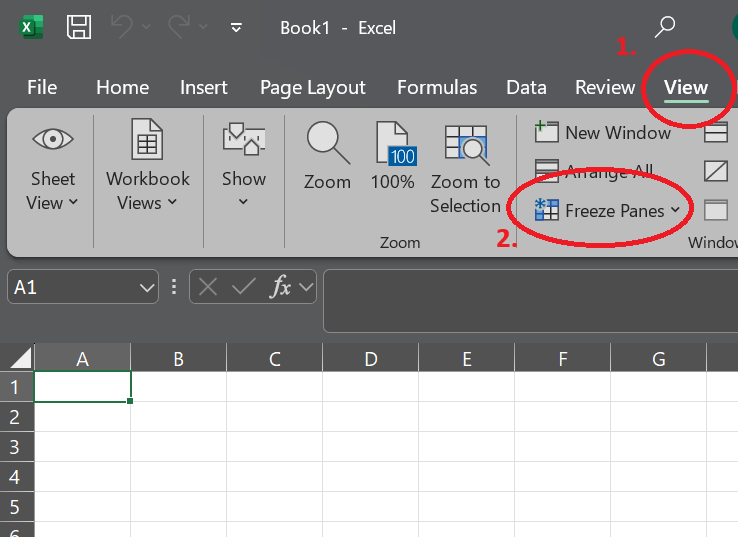Image resolution: width=738 pixels, height=537 pixels.
Task: Open the Review tab
Action: 605,88
